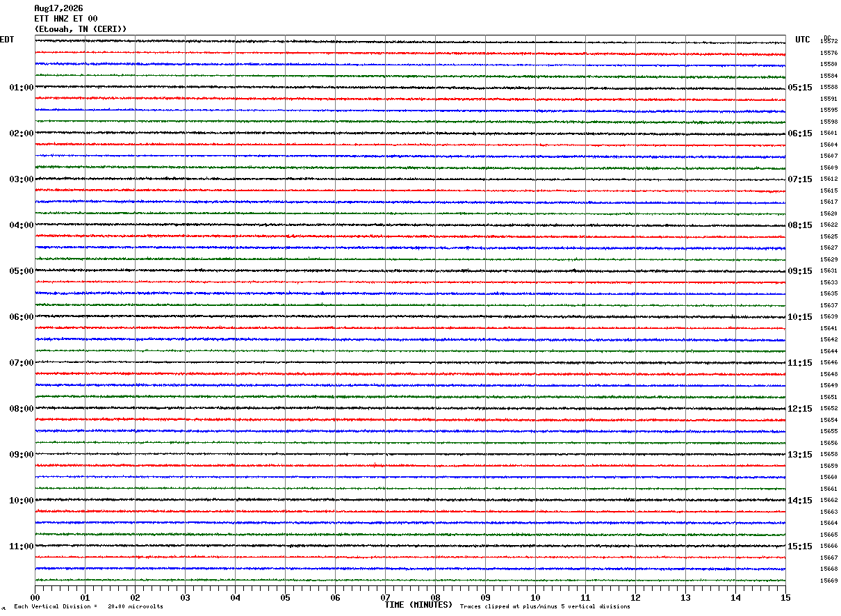
Task: Click the 05:15 UTC time label
Action: [x=800, y=88]
